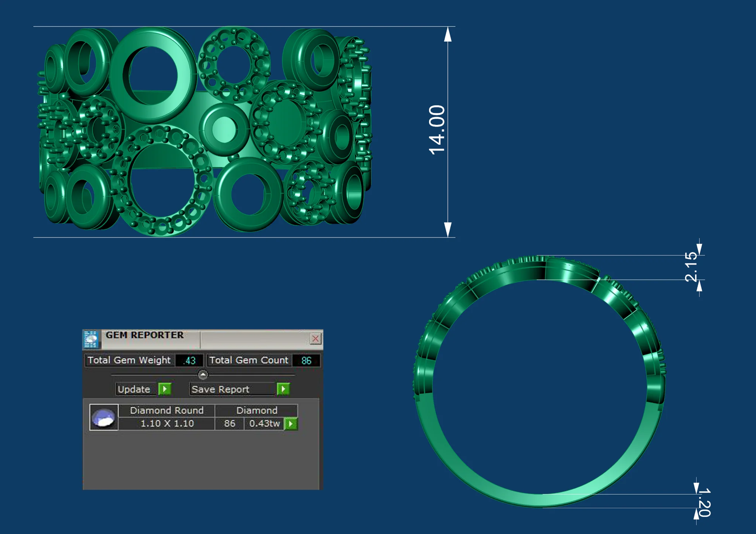
Task: Click the green arrow next to Save Report
Action: pyautogui.click(x=283, y=389)
